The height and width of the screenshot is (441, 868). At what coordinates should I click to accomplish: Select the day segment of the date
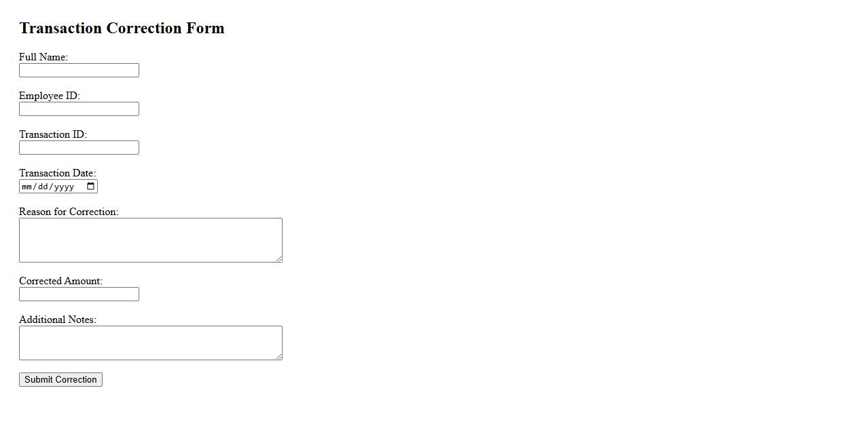point(43,187)
